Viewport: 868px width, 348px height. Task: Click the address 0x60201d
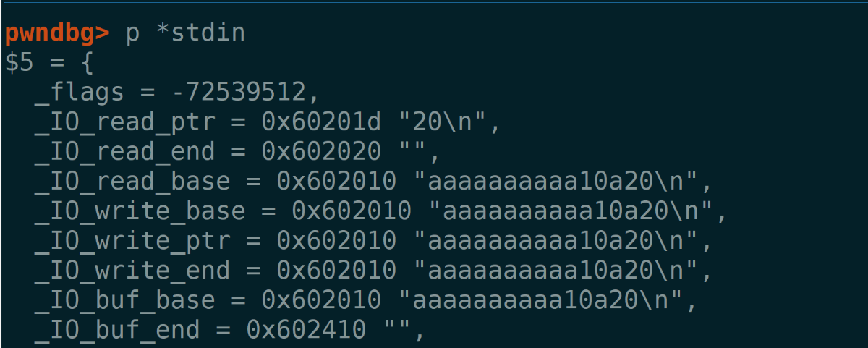(321, 122)
